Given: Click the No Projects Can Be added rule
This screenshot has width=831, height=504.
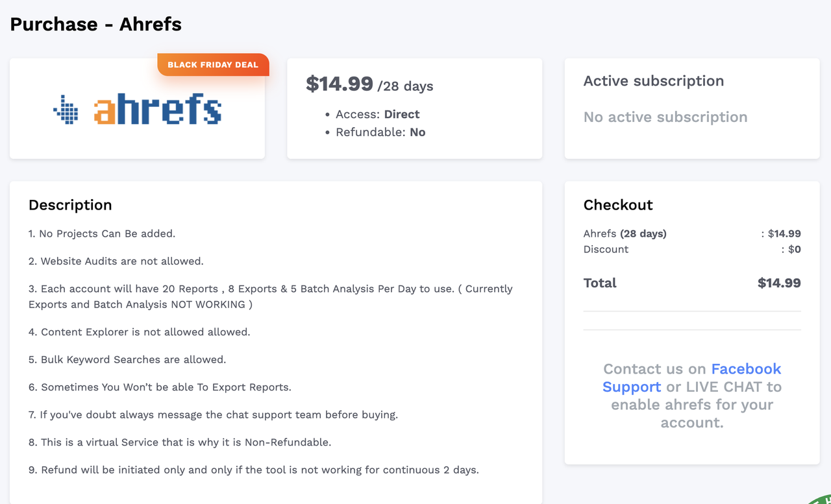Looking at the screenshot, I should [x=102, y=234].
